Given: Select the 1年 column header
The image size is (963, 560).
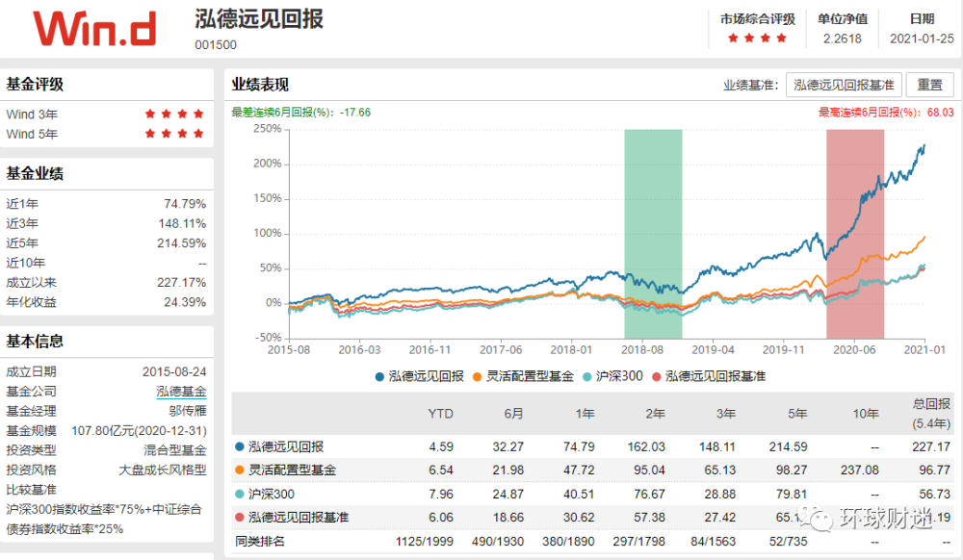Looking at the screenshot, I should [585, 414].
